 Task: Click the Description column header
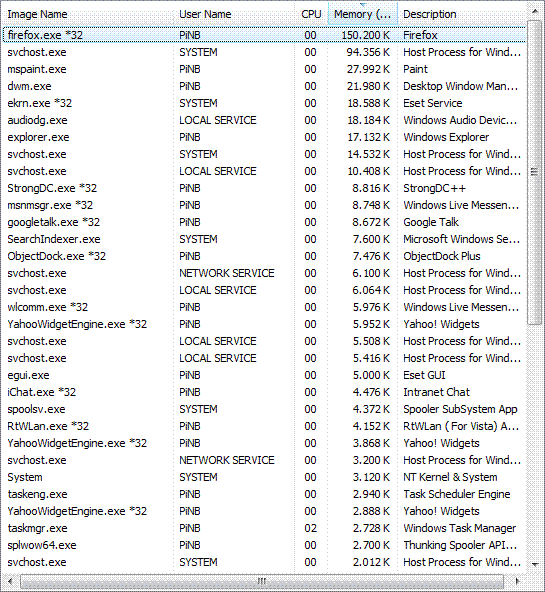pyautogui.click(x=462, y=14)
